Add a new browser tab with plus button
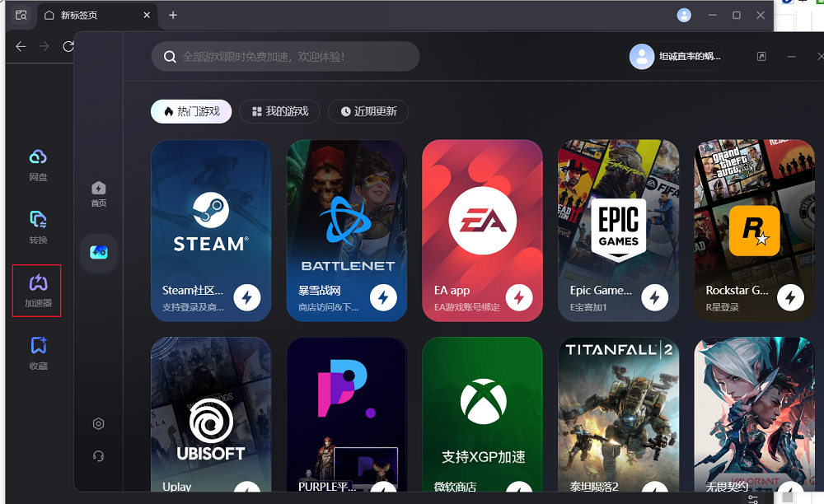The image size is (824, 504). 172,15
